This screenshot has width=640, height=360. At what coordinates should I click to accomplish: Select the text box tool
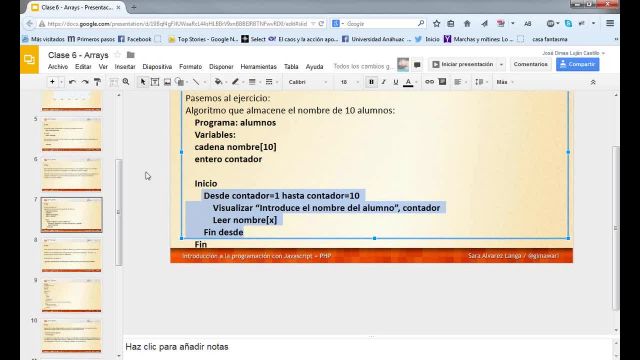[155, 82]
